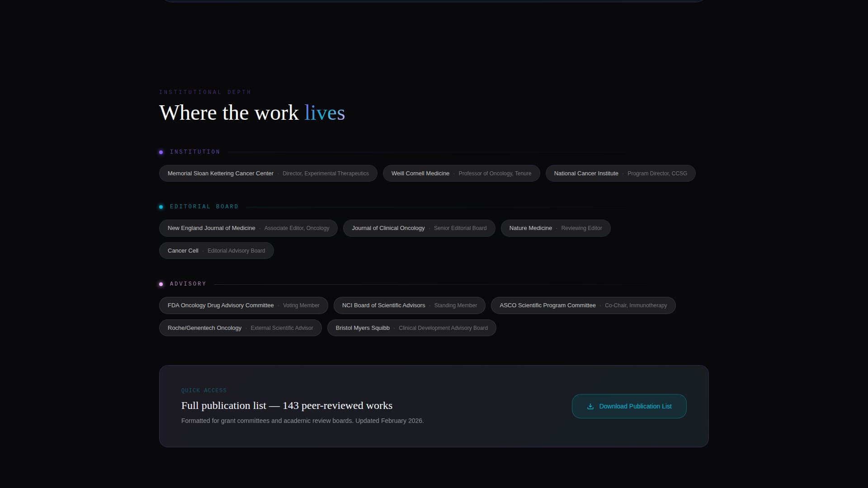Click the Bristol Myers Squibb chip
The image size is (868, 488).
click(411, 328)
